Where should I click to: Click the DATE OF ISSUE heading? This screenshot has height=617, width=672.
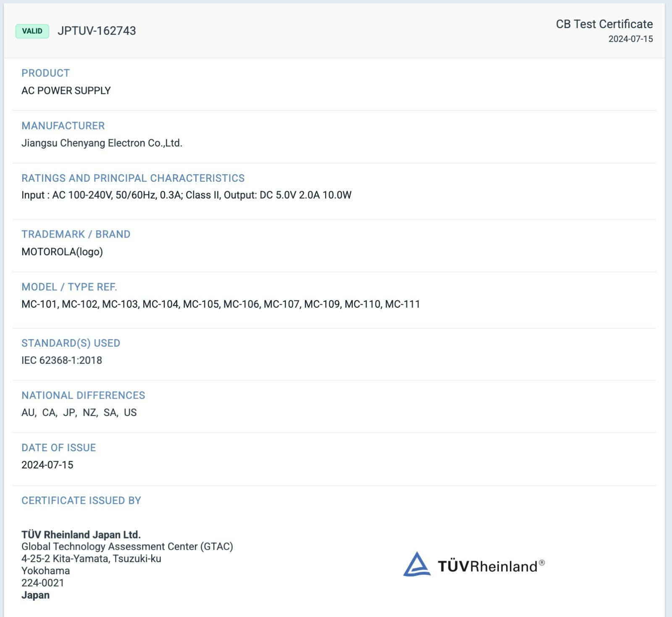[x=58, y=448]
